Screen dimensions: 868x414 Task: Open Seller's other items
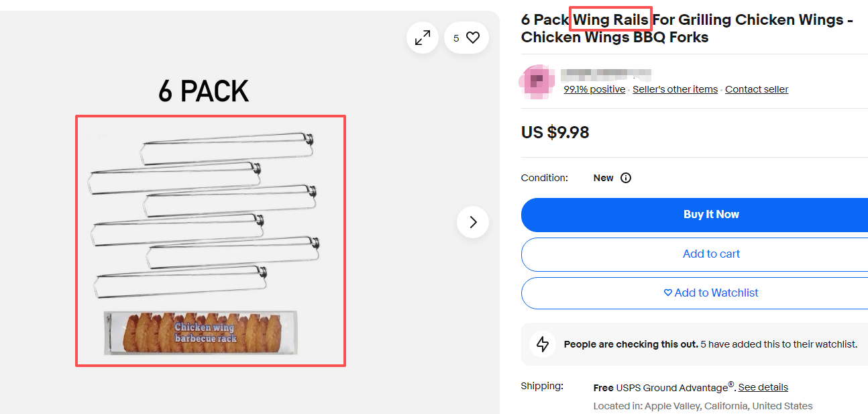click(675, 89)
